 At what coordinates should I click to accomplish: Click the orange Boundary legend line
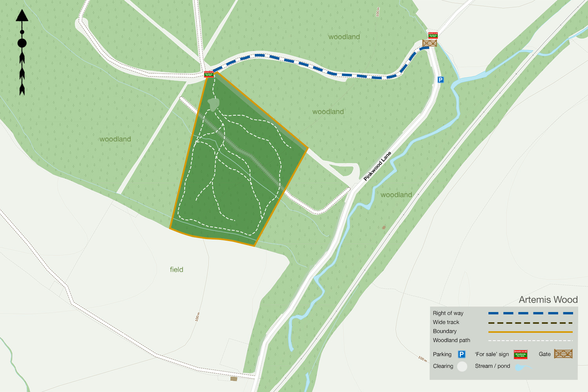530,332
